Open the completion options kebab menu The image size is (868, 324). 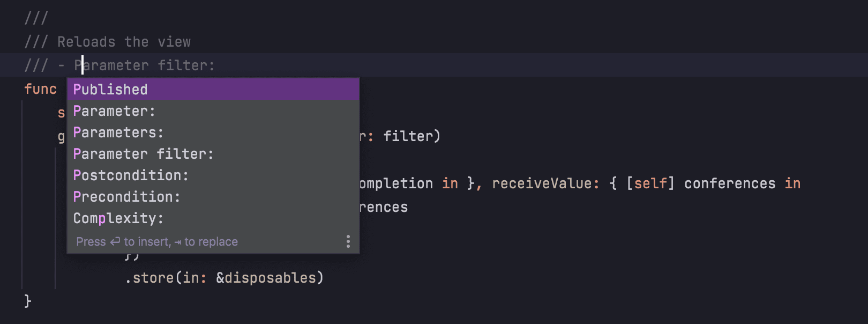pyautogui.click(x=348, y=242)
